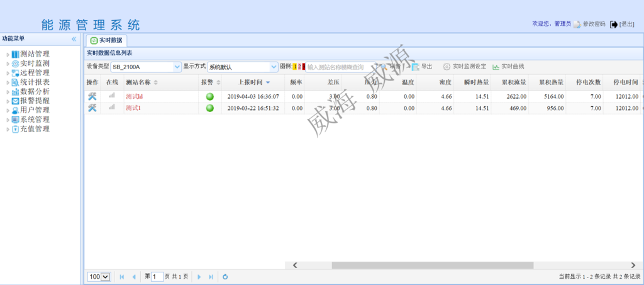
Task: Switch to the 实时数据 tab
Action: [x=106, y=40]
